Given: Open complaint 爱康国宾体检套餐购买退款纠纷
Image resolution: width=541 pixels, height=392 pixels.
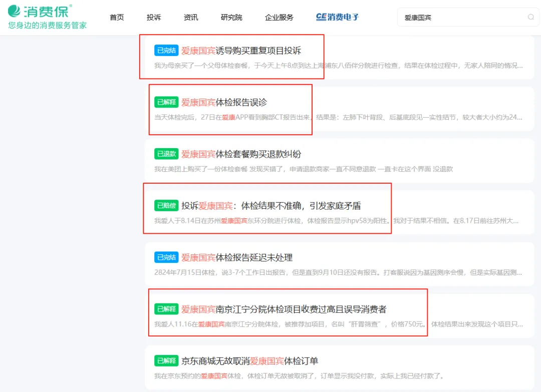Looking at the screenshot, I should (241, 154).
